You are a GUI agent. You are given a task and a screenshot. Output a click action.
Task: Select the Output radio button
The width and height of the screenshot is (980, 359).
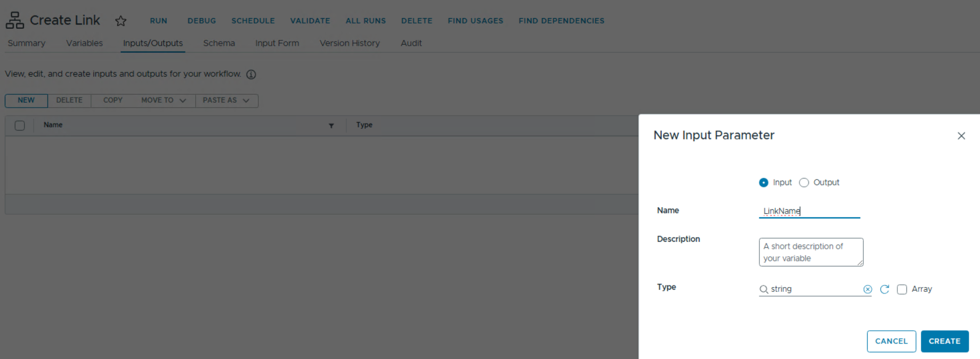click(804, 183)
